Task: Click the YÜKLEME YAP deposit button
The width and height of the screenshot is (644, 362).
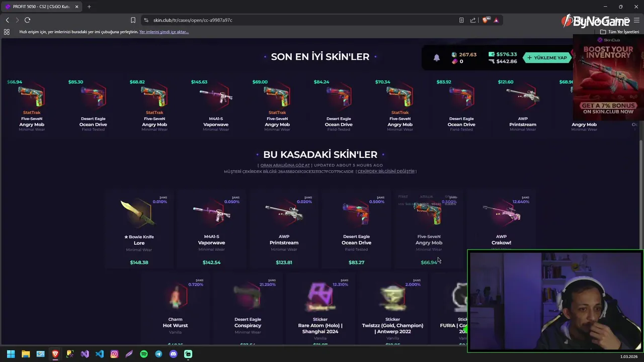Action: click(546, 58)
